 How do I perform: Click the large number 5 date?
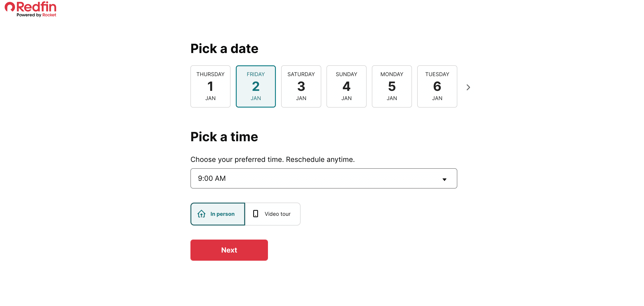(392, 86)
